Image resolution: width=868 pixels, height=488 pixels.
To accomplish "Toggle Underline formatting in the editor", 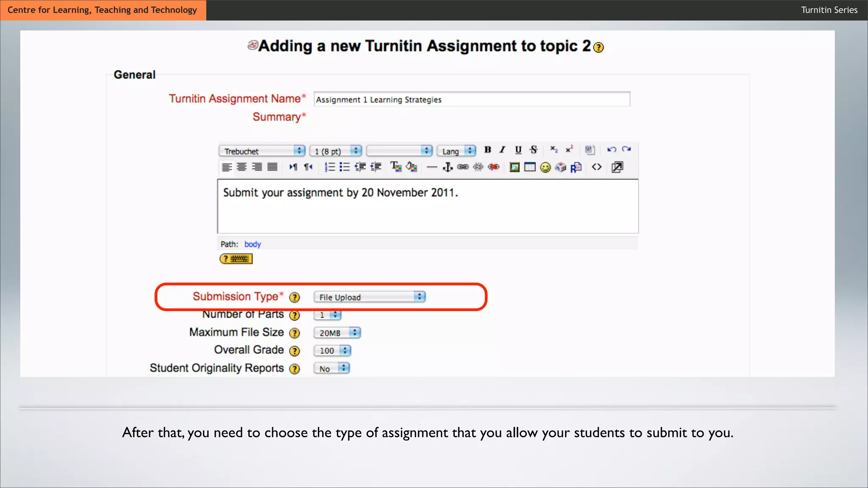I will (x=518, y=150).
